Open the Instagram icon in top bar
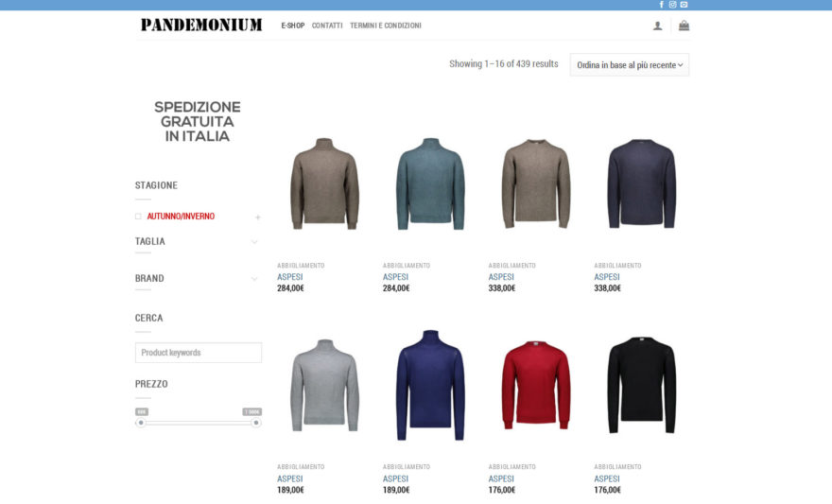Image resolution: width=832 pixels, height=504 pixels. coord(672,4)
